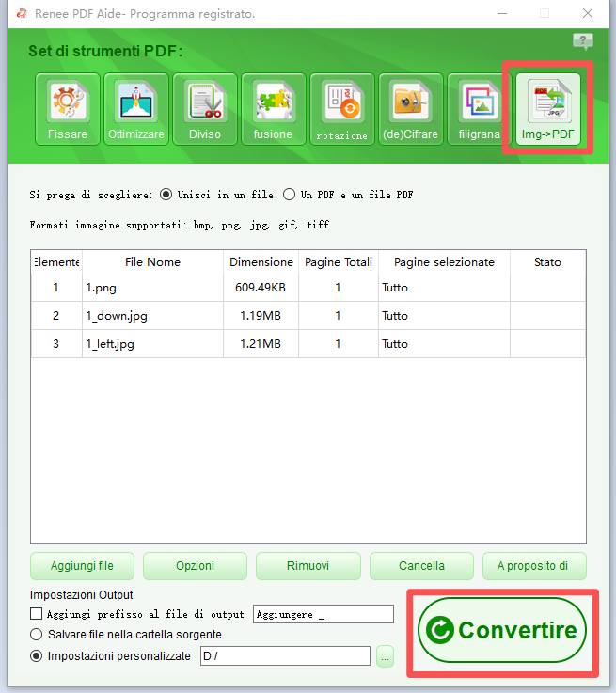Screen dimensions: 616x693
Task: Enable "Aggiungi prefisso al file di output"
Action: pyautogui.click(x=37, y=614)
